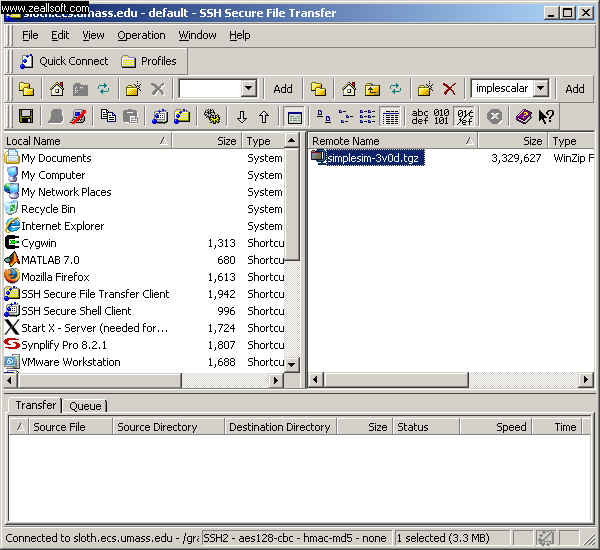Click the stop transfer icon

coord(494,117)
